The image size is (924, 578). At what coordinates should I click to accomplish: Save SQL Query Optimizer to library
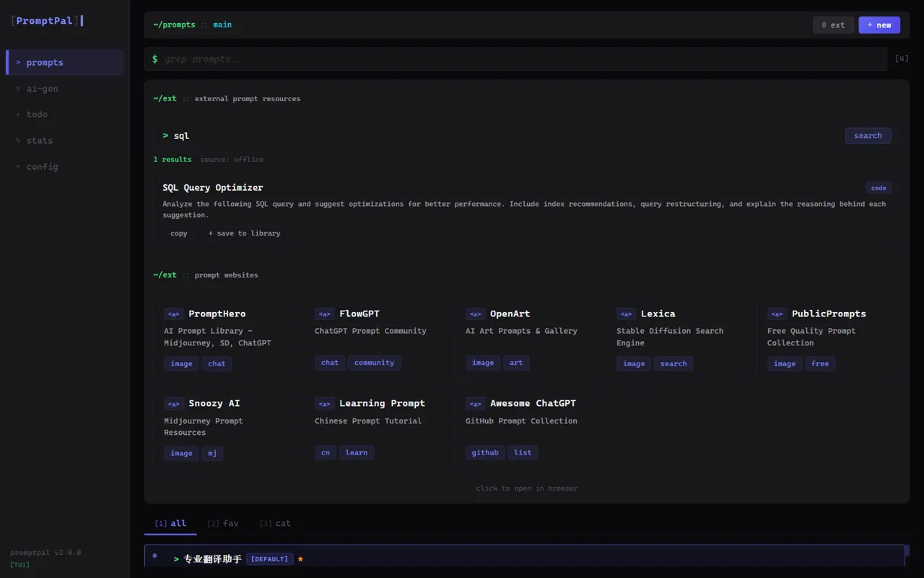[244, 233]
